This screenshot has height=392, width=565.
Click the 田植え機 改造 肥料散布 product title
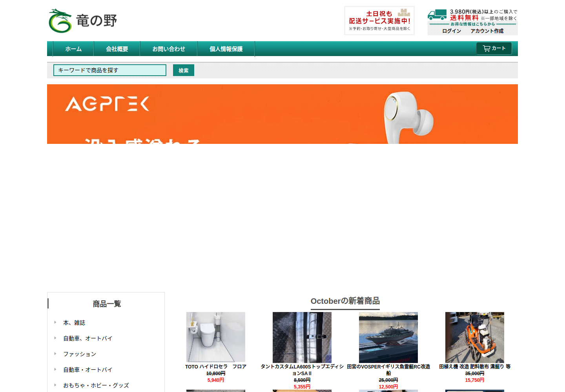pyautogui.click(x=475, y=367)
